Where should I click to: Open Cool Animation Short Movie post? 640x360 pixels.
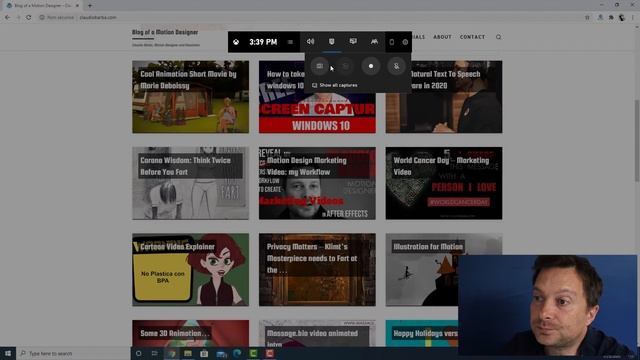coord(190,97)
